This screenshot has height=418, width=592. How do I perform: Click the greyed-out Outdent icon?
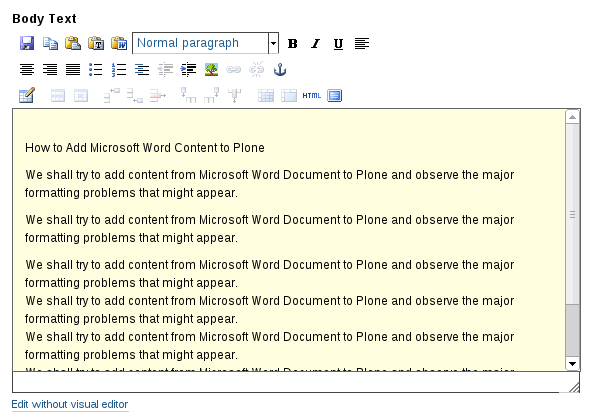pos(165,69)
